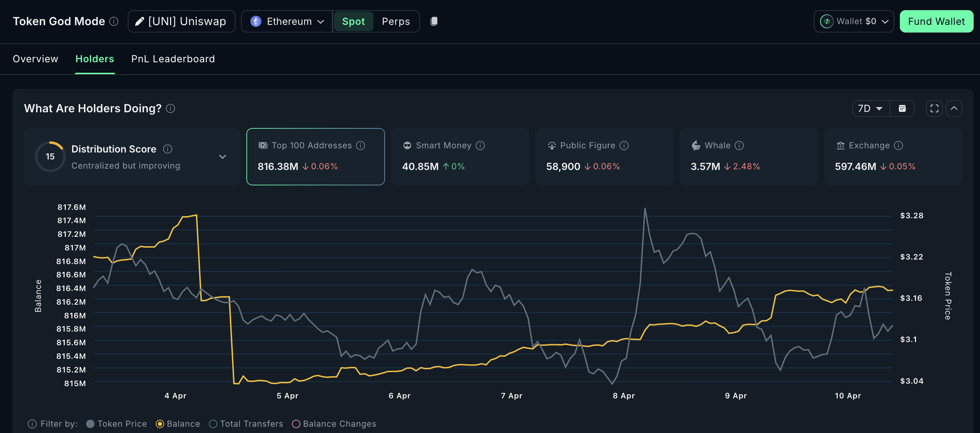This screenshot has width=980, height=433.
Task: Select the Perps market toggle
Action: (395, 21)
